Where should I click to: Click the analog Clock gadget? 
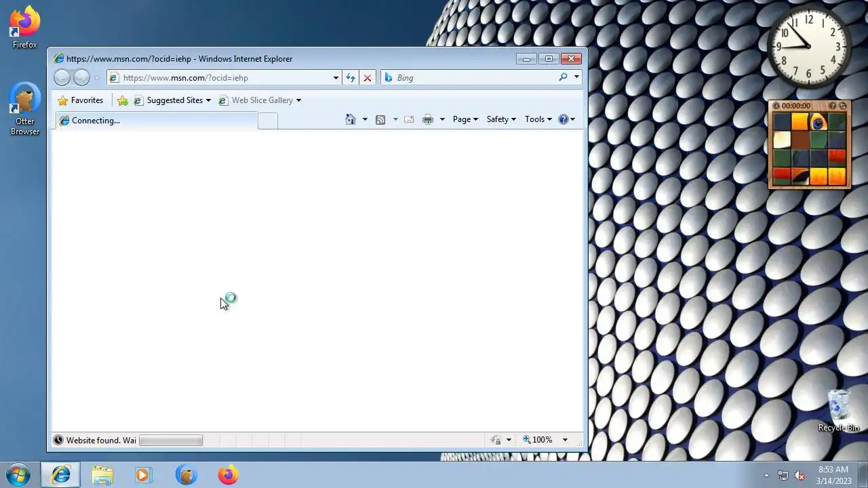coord(809,46)
